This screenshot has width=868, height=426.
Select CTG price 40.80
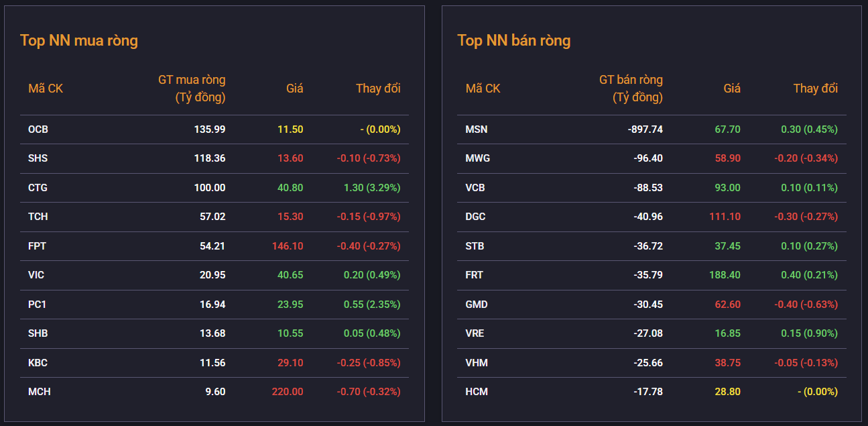click(x=290, y=188)
